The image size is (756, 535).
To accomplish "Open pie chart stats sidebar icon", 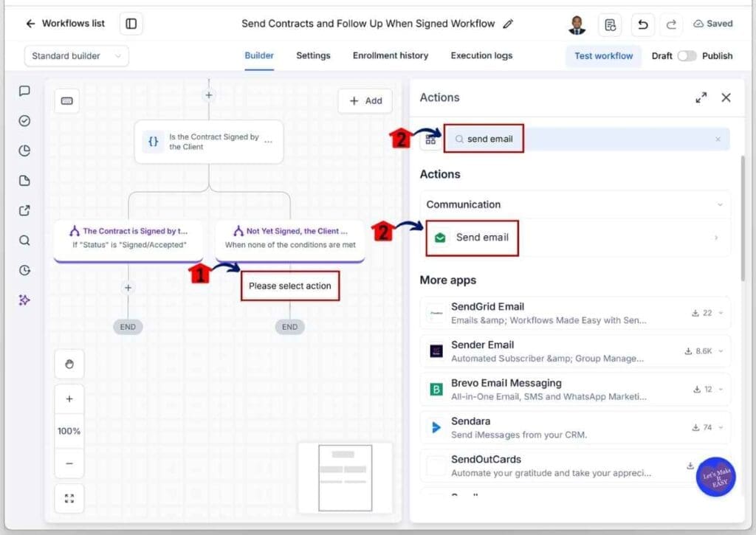I will [x=24, y=151].
